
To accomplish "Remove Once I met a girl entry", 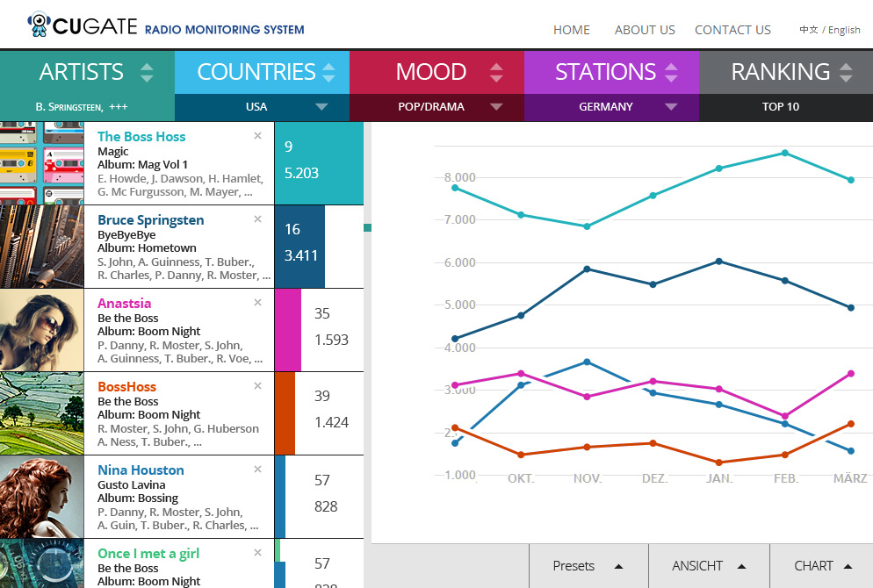I will point(258,553).
